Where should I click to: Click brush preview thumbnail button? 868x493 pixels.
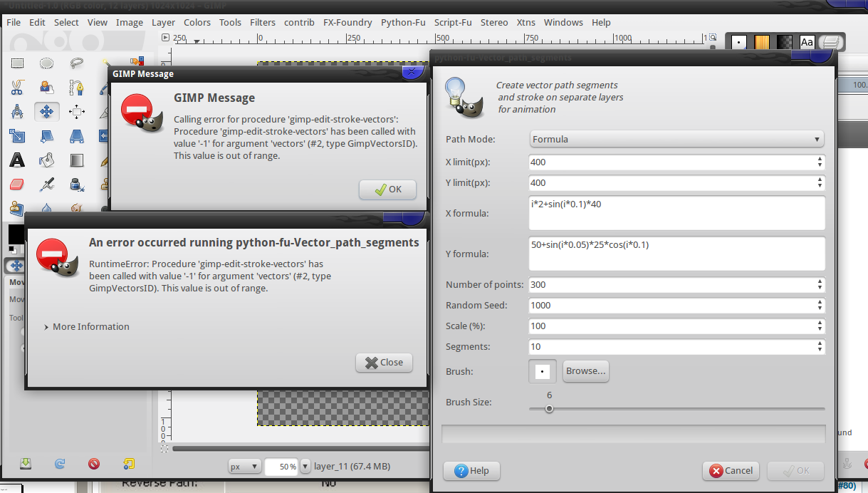[542, 371]
